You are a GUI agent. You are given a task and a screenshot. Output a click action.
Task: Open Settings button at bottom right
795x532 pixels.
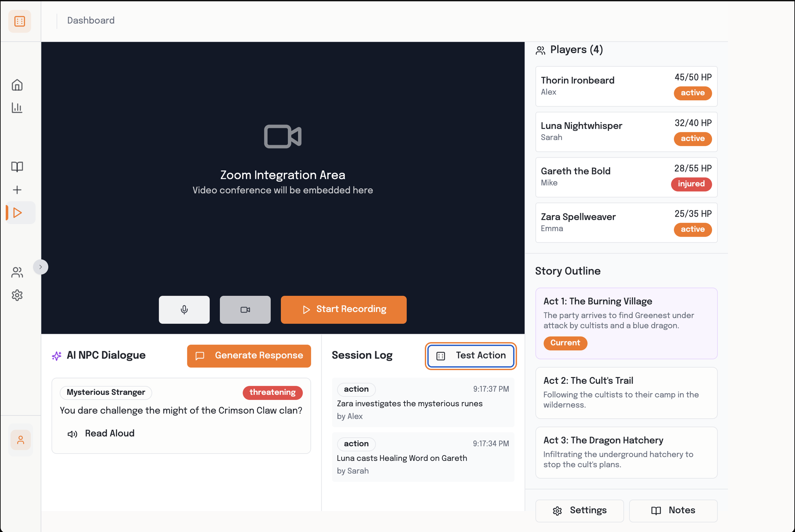pyautogui.click(x=579, y=510)
